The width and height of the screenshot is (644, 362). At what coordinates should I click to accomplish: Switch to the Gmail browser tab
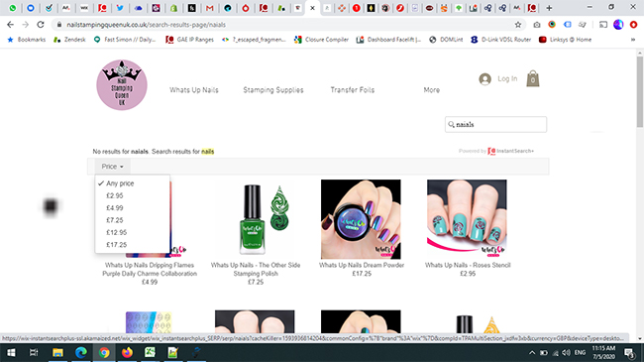pyautogui.click(x=209, y=8)
